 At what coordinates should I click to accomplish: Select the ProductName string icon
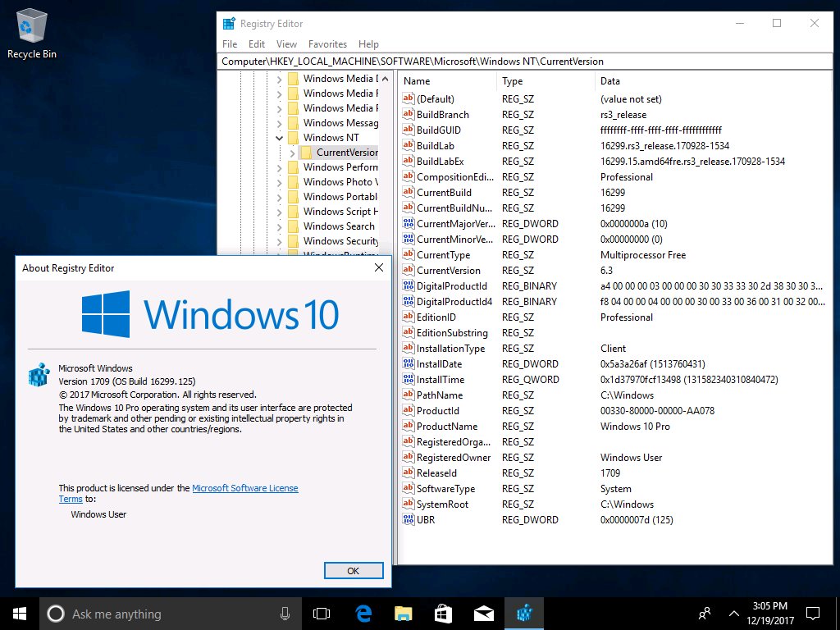click(409, 426)
